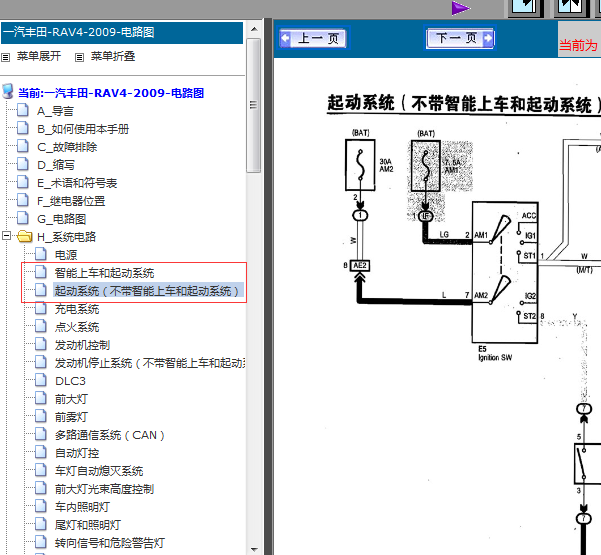The image size is (601, 555).
Task: Click 菜单折叠 to collapse the menu
Action: (x=113, y=56)
